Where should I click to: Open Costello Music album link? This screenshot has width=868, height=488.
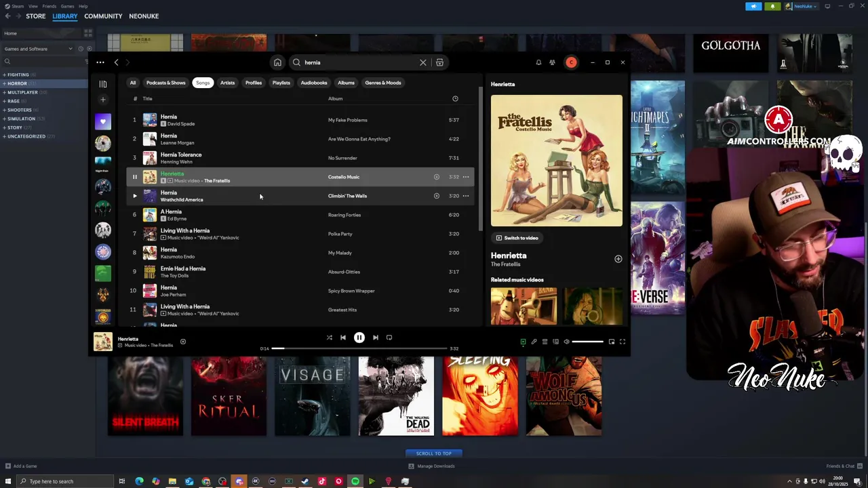click(344, 177)
